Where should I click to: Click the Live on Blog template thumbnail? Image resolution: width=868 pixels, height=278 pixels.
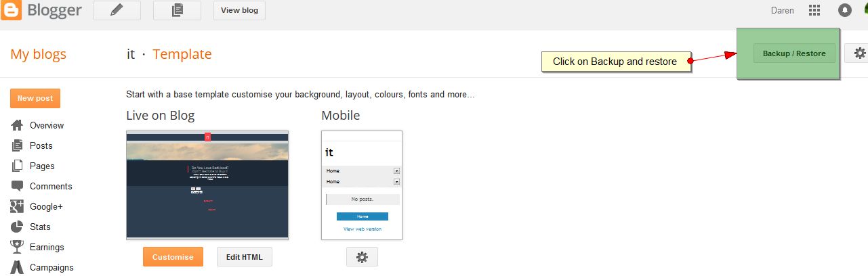point(207,185)
